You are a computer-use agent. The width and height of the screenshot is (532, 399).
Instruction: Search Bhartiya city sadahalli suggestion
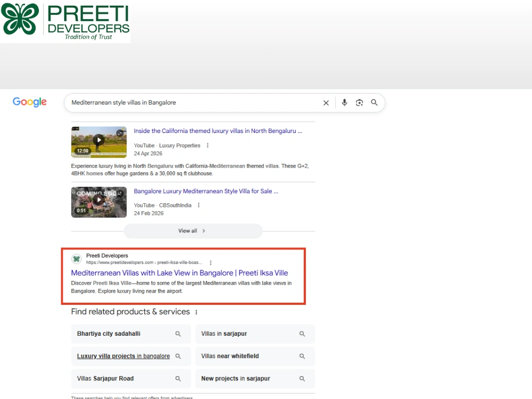click(x=131, y=334)
